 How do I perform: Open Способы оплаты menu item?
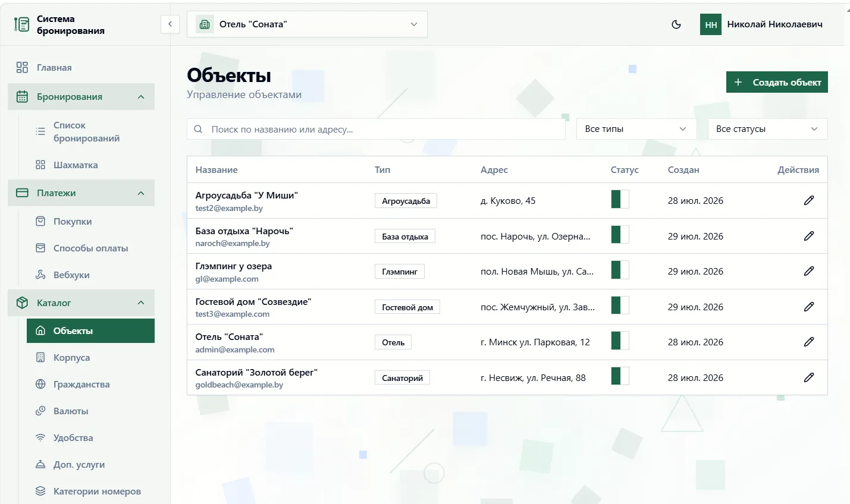90,248
